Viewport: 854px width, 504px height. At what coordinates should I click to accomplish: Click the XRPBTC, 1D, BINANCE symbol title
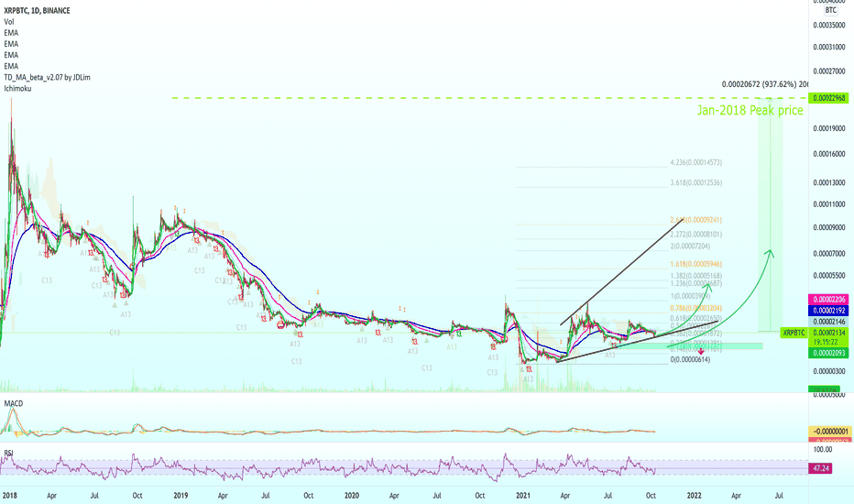(37, 10)
